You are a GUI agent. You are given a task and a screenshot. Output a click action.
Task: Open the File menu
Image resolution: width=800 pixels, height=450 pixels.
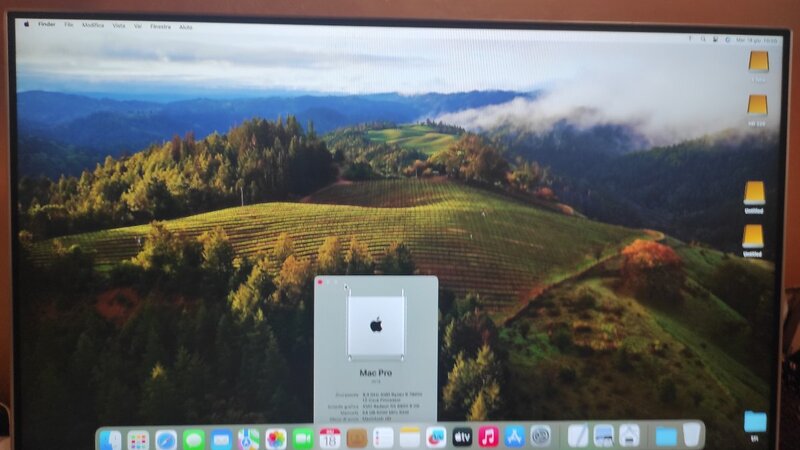coord(68,25)
